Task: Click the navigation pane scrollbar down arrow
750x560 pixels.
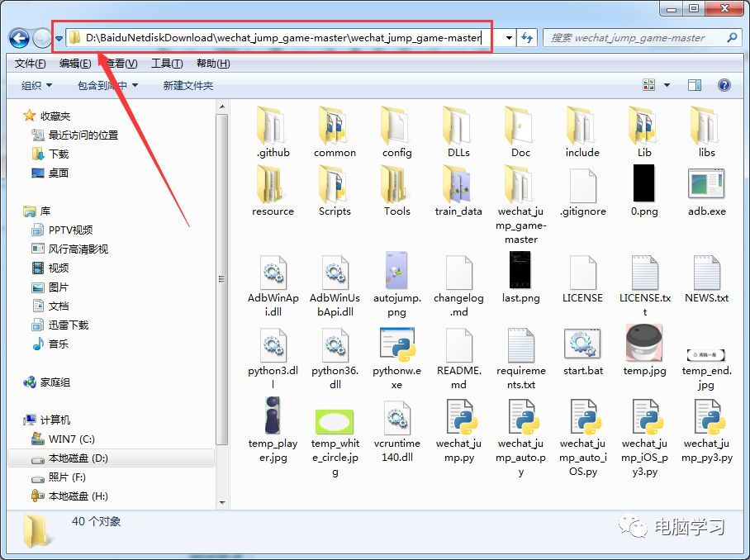Action: pos(222,503)
